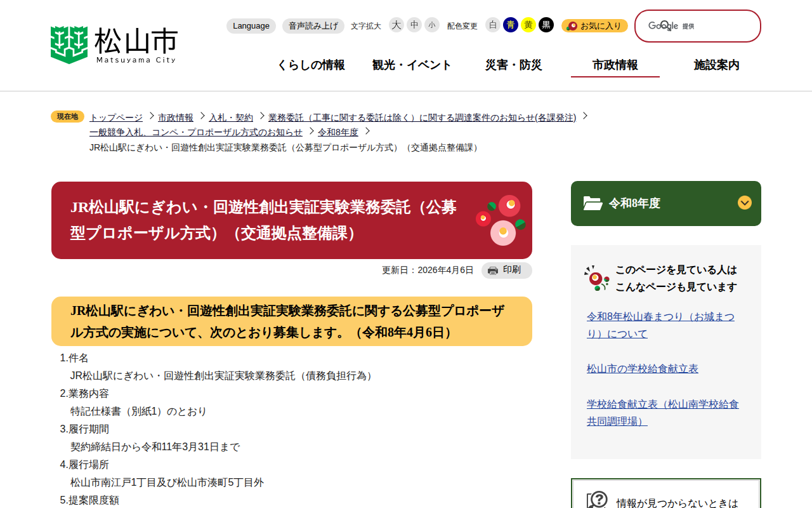Screen dimensions: 812x508
Task: Click the 5.提案限度額 item text
Action: 89,500
